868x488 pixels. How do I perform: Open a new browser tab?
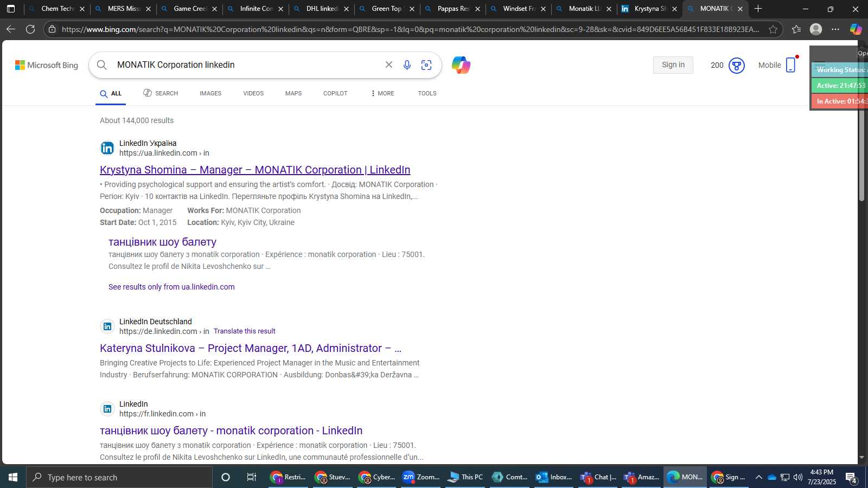point(758,9)
